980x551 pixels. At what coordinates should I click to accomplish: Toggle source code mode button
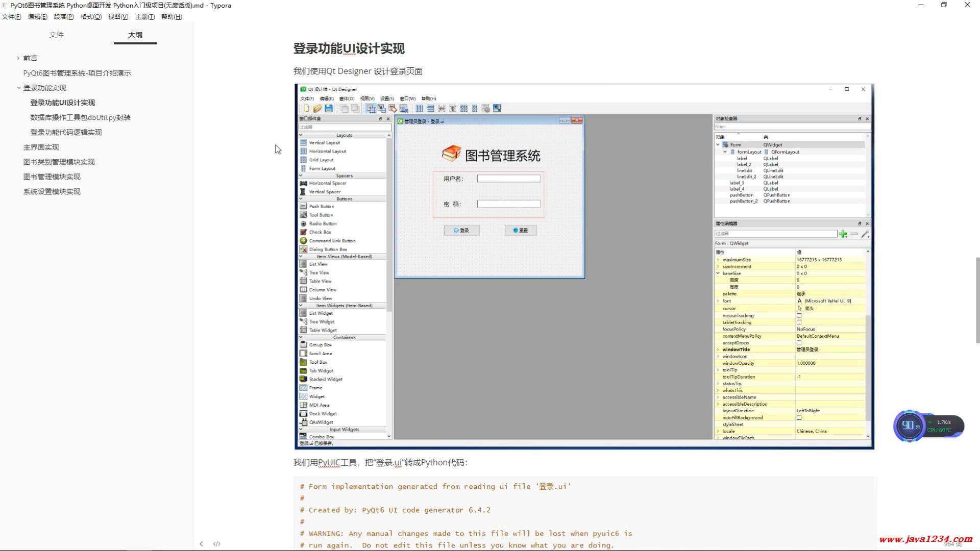pyautogui.click(x=217, y=544)
